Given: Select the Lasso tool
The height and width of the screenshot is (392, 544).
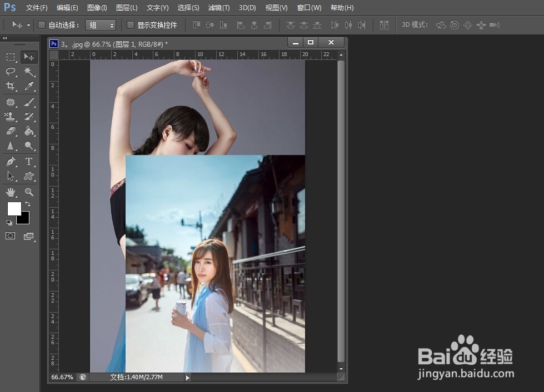Looking at the screenshot, I should (11, 72).
